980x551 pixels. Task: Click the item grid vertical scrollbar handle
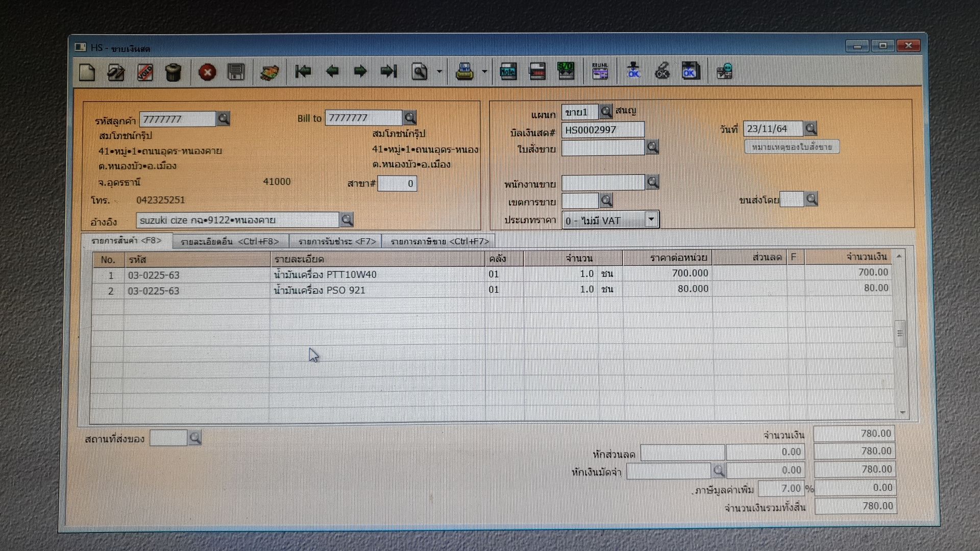click(x=899, y=333)
